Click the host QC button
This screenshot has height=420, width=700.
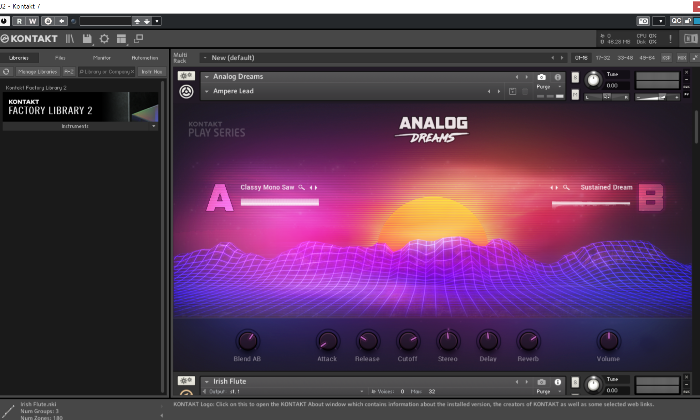click(x=676, y=21)
